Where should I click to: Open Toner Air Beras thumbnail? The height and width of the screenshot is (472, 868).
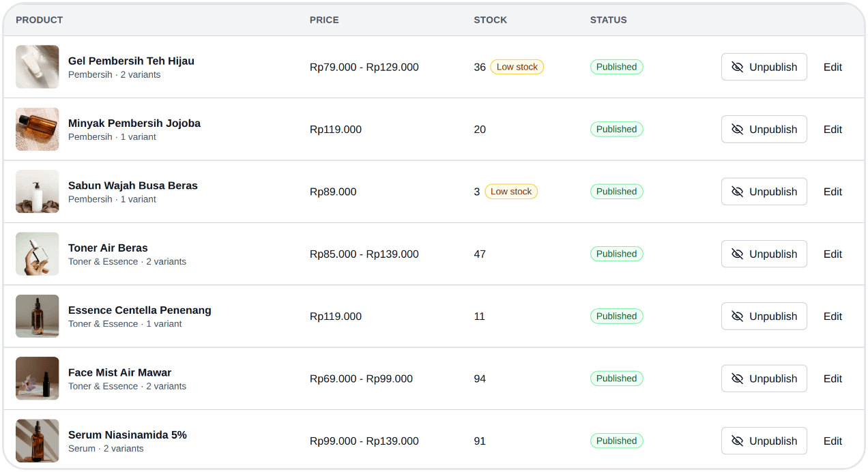(x=38, y=254)
